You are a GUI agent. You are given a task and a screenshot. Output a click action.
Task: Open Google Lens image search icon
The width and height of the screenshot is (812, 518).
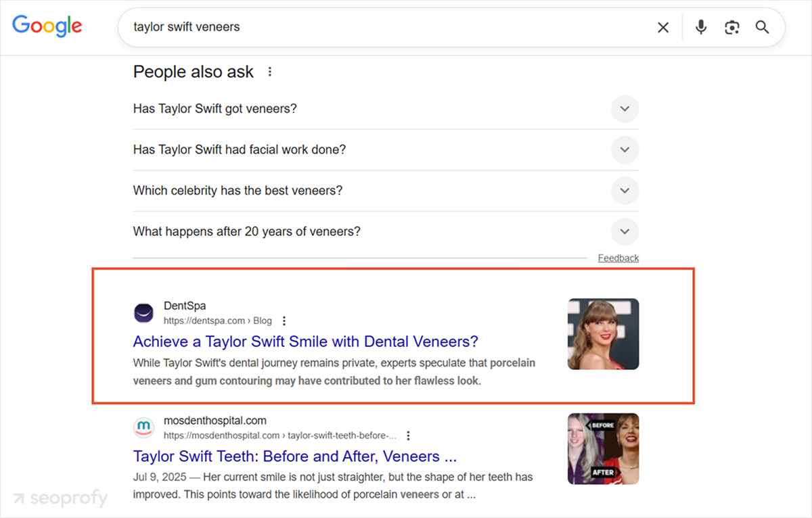click(731, 27)
